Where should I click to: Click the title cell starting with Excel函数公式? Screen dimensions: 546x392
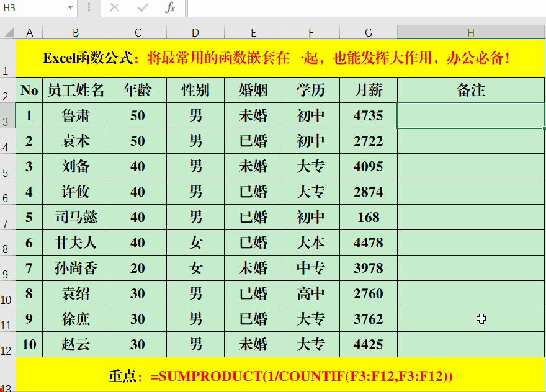[280, 58]
